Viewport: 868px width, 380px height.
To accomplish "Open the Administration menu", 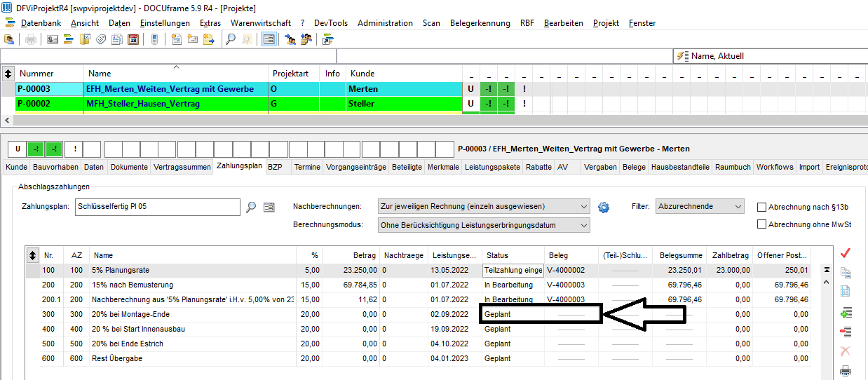I will click(385, 23).
